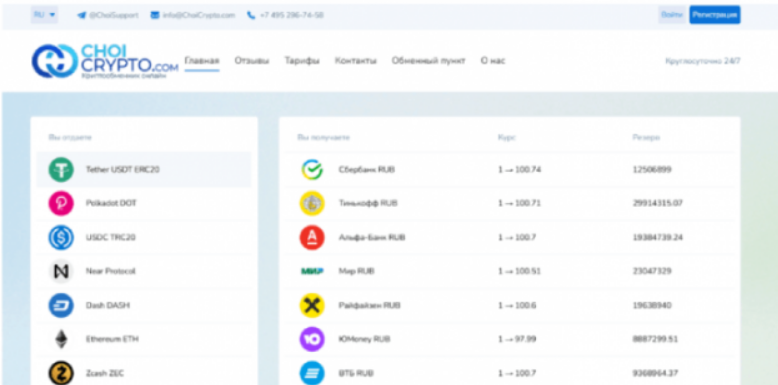
Task: Click the ChoiCrypto.com logo
Action: pyautogui.click(x=105, y=61)
